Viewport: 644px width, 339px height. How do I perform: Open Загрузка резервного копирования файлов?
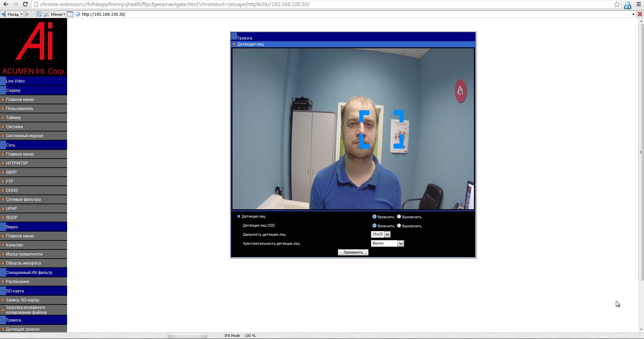(x=34, y=310)
